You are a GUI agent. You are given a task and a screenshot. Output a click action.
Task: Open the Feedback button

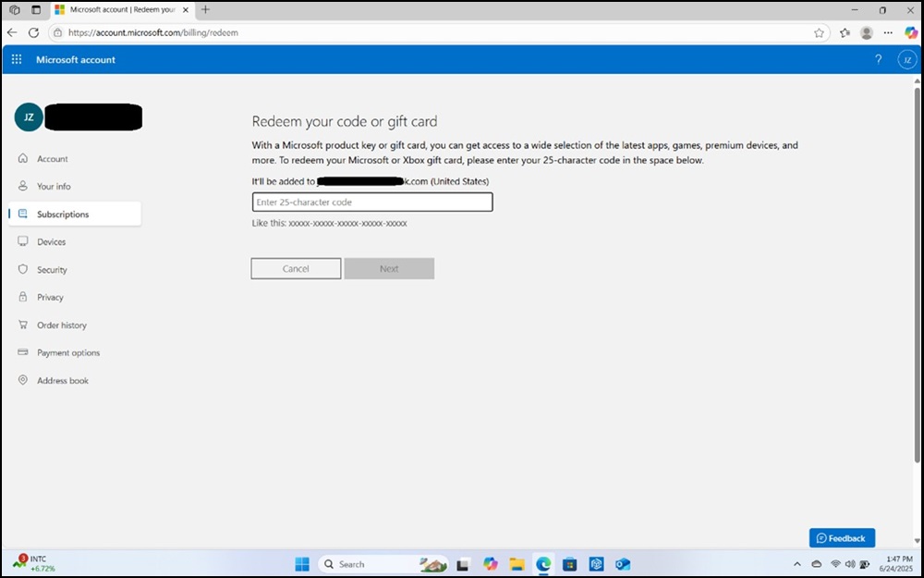point(841,537)
